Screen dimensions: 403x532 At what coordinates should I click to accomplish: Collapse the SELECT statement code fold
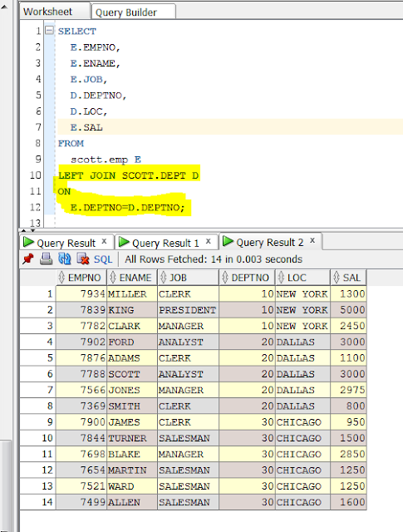point(50,31)
